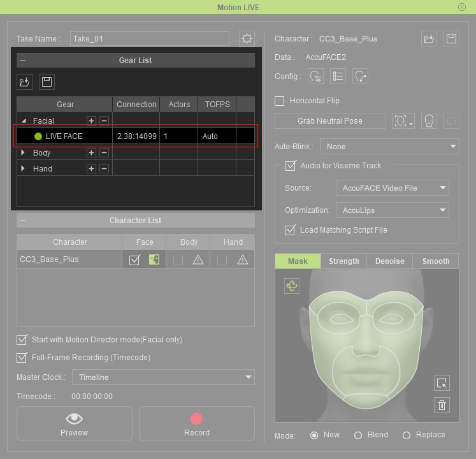
Task: Uncheck Face checkbox for CC3_Base_Plus
Action: (x=134, y=259)
